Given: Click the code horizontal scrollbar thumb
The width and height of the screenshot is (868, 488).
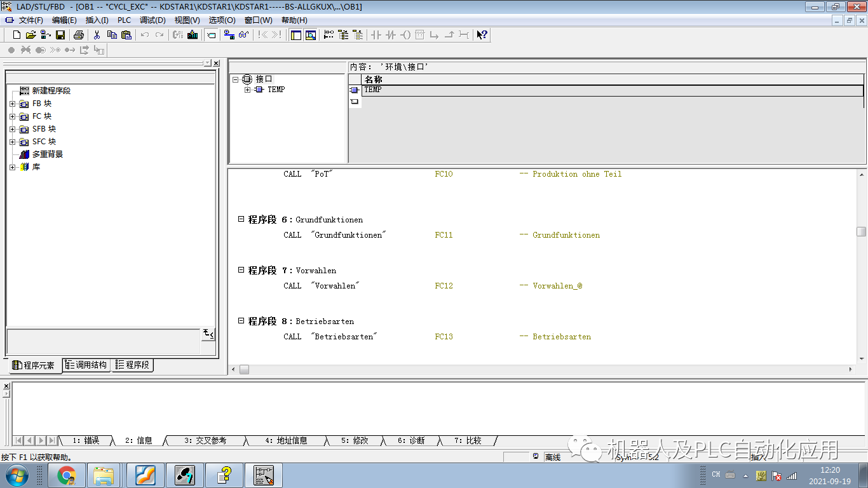Looking at the screenshot, I should point(244,369).
